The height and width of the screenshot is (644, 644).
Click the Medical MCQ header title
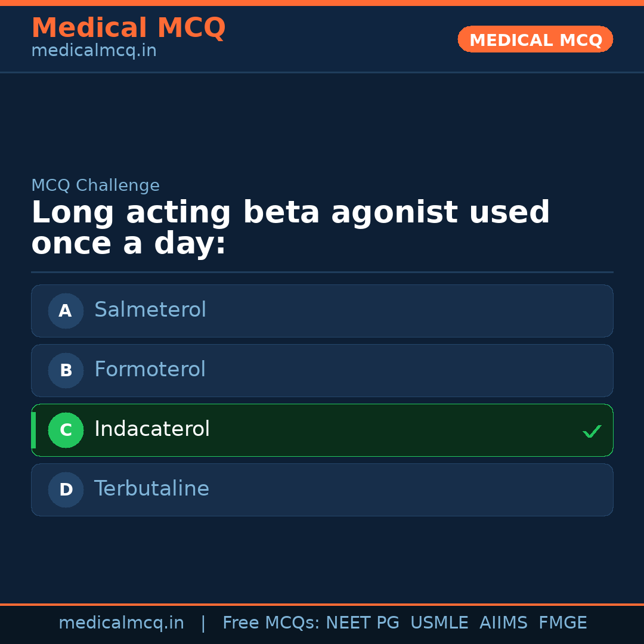128,28
